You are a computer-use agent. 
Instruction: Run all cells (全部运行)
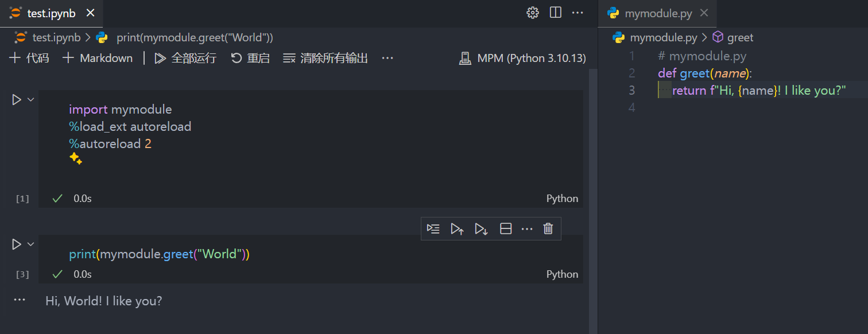(x=185, y=57)
